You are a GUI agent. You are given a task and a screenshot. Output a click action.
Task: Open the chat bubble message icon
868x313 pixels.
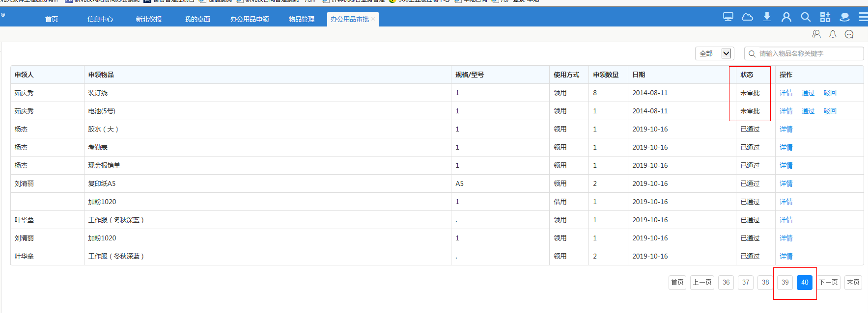tap(849, 34)
